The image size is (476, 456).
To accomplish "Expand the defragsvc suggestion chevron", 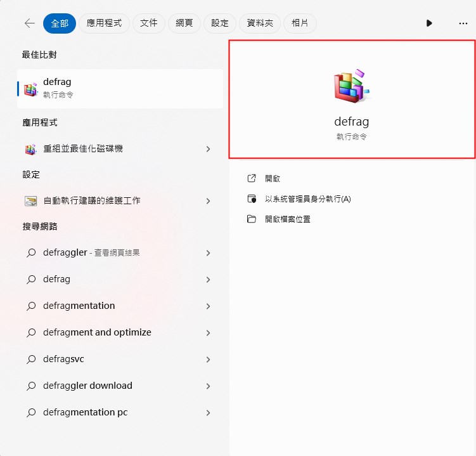I will (208, 360).
